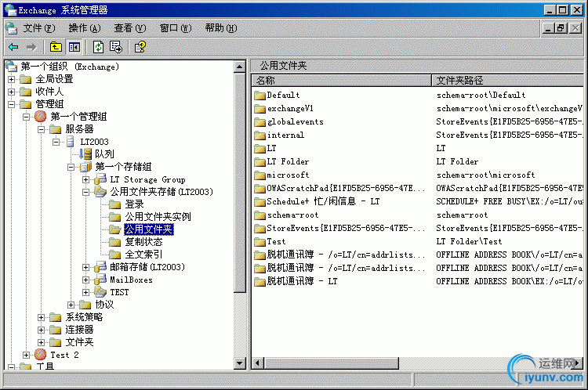Click the Refresh toolbar icon
The height and width of the screenshot is (390, 588).
tap(98, 47)
